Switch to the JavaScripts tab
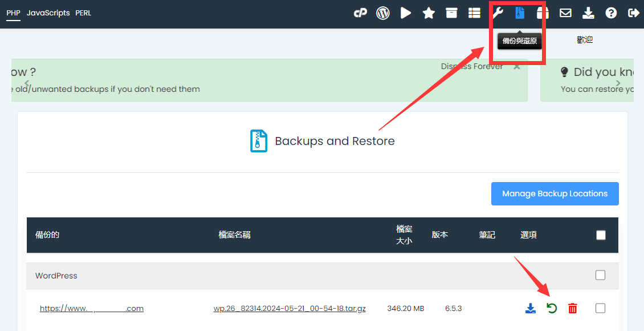Image resolution: width=644 pixels, height=331 pixels. tap(48, 13)
